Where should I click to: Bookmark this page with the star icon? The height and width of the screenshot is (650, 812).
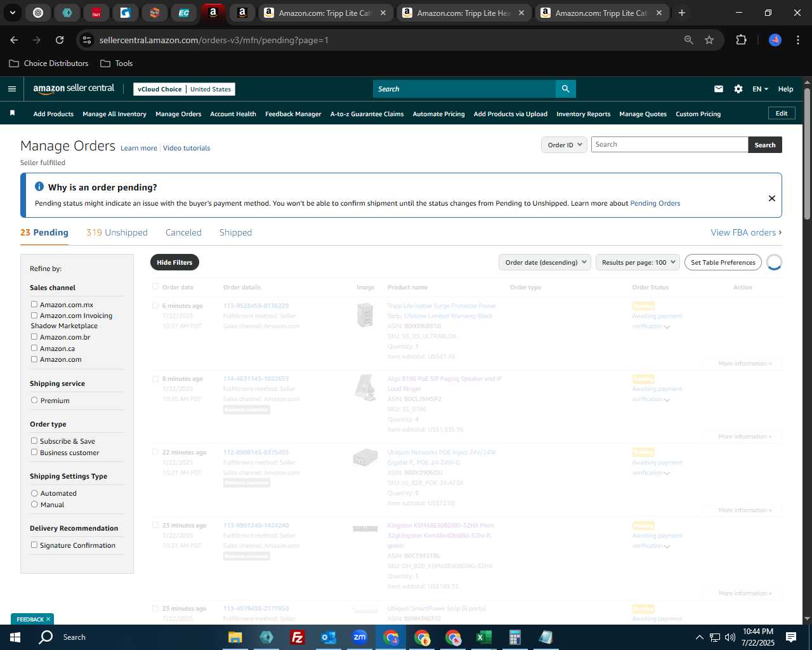tap(709, 40)
